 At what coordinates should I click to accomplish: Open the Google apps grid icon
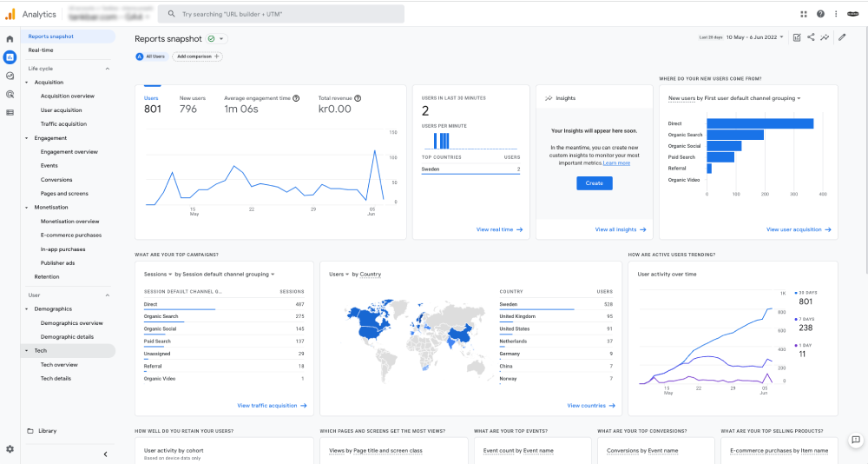pyautogui.click(x=803, y=14)
